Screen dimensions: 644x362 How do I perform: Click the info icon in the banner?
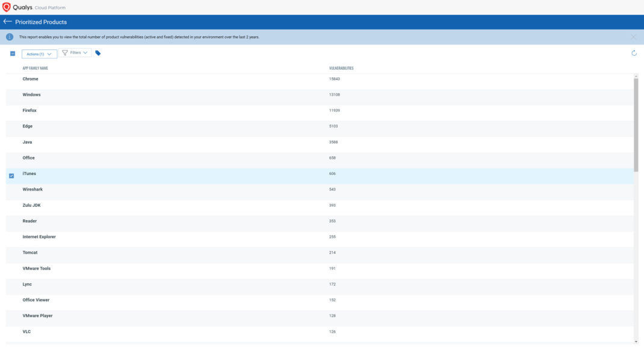tap(10, 37)
